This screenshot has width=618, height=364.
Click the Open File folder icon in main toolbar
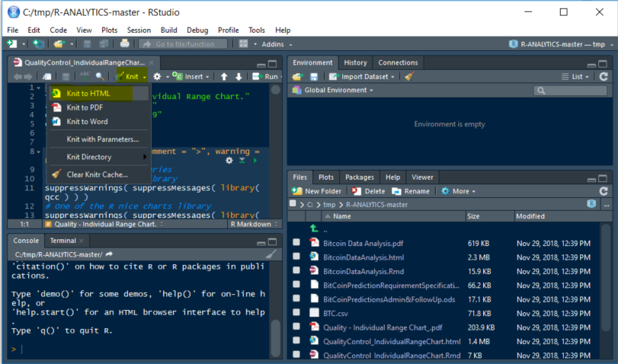click(59, 43)
